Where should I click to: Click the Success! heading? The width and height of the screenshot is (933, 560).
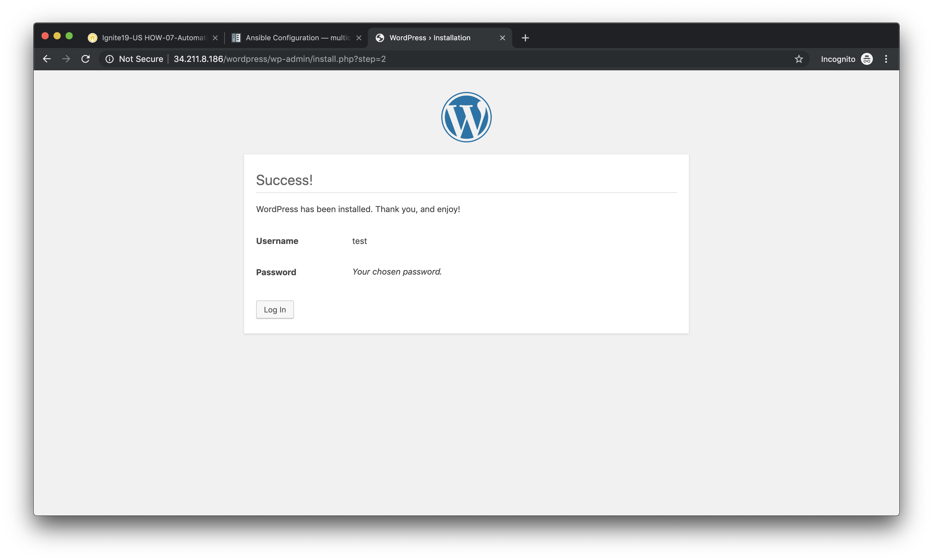pyautogui.click(x=284, y=180)
